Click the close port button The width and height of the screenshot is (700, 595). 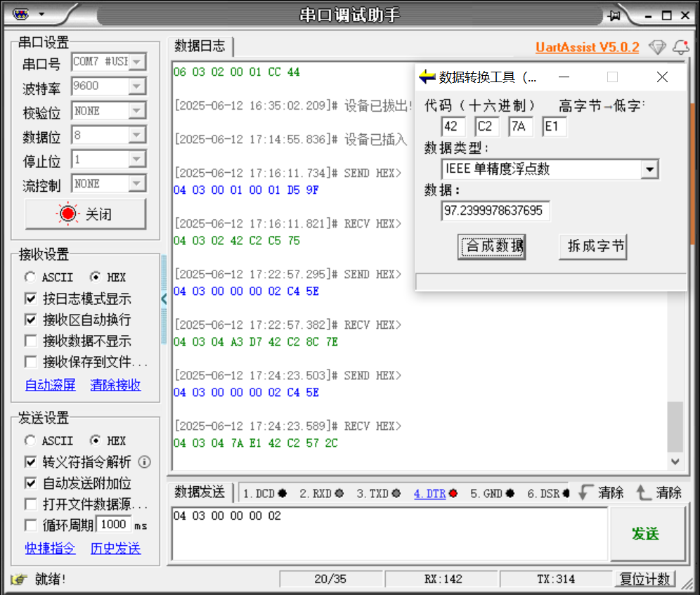click(x=85, y=214)
